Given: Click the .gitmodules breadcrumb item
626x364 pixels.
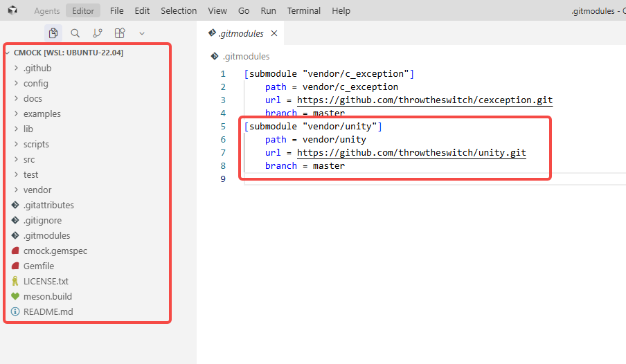Looking at the screenshot, I should [245, 57].
